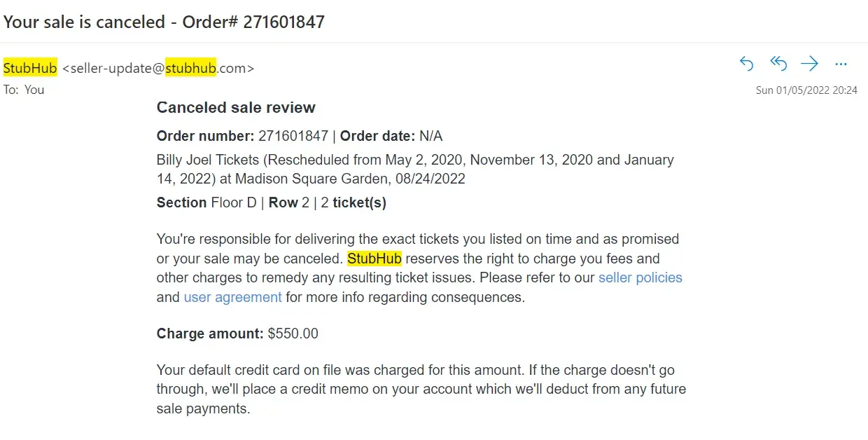Image resolution: width=868 pixels, height=440 pixels.
Task: Click the highlighted StubHub word in body paragraph
Action: tap(374, 259)
